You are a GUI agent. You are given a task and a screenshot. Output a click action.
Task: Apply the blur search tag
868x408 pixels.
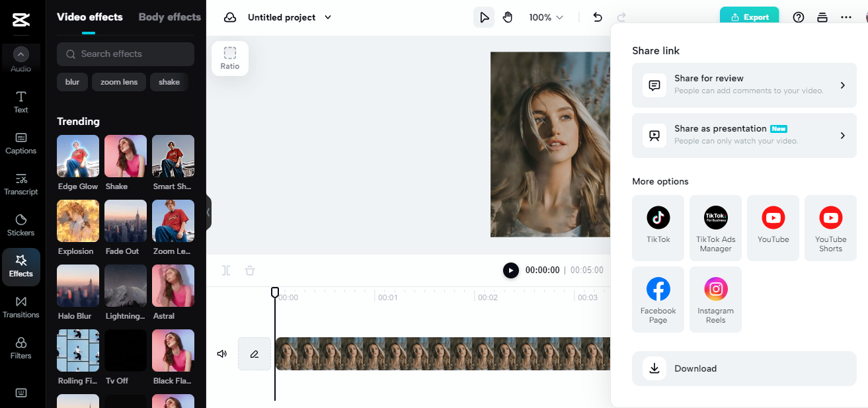[x=73, y=82]
